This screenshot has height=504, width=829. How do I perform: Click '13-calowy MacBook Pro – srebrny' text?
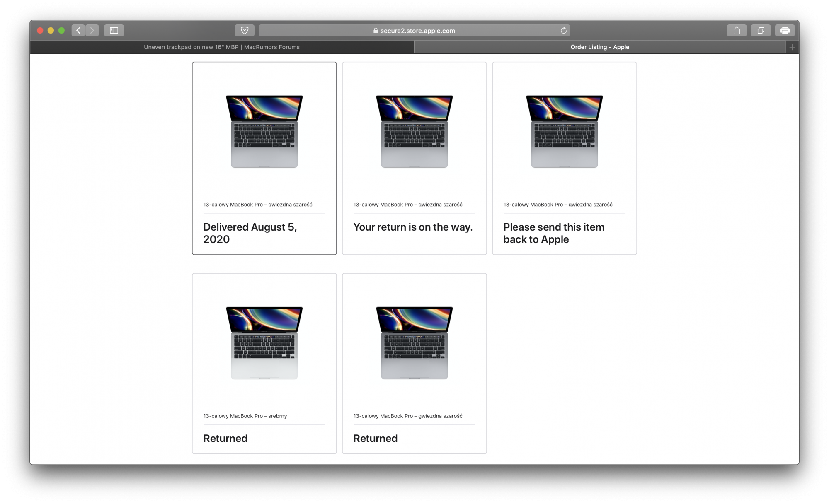pos(245,416)
